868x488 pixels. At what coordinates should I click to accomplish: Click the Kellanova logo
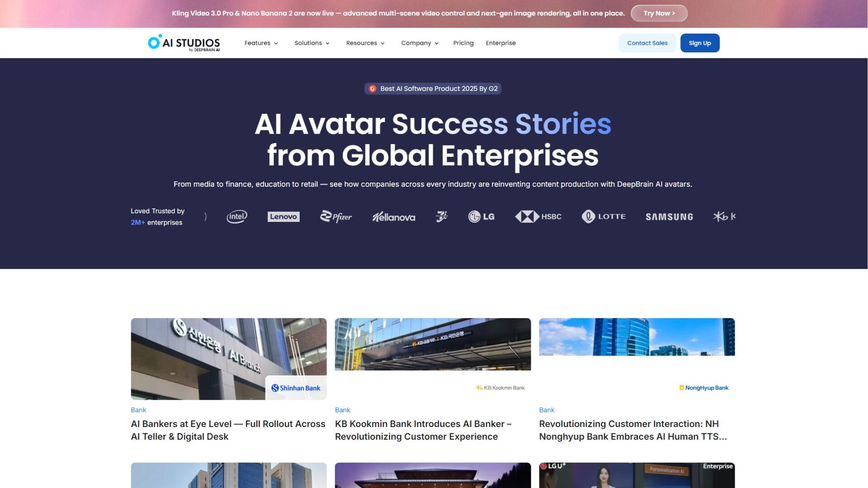click(x=394, y=217)
